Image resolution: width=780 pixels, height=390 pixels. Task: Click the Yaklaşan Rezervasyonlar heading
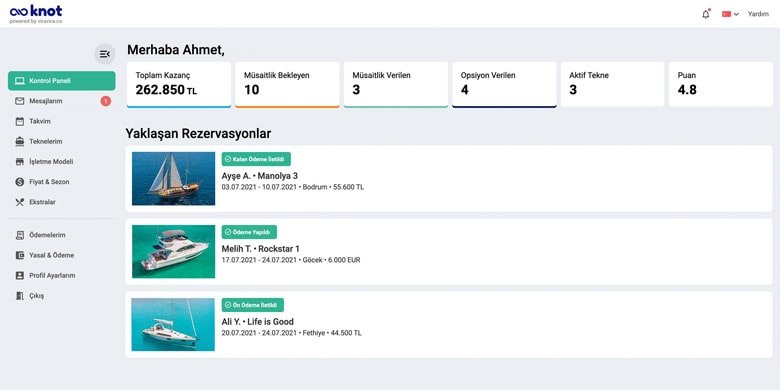click(198, 134)
